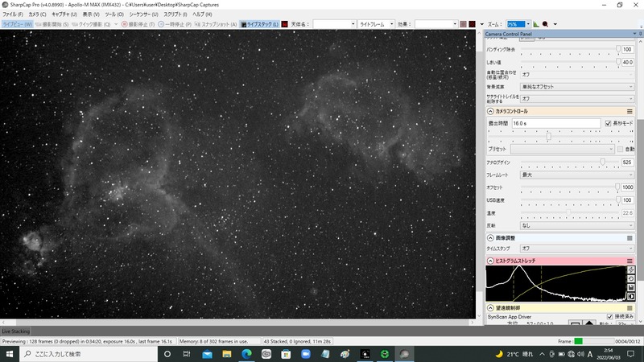Collapse the カメラコントロール section
644x362 pixels.
[490, 111]
